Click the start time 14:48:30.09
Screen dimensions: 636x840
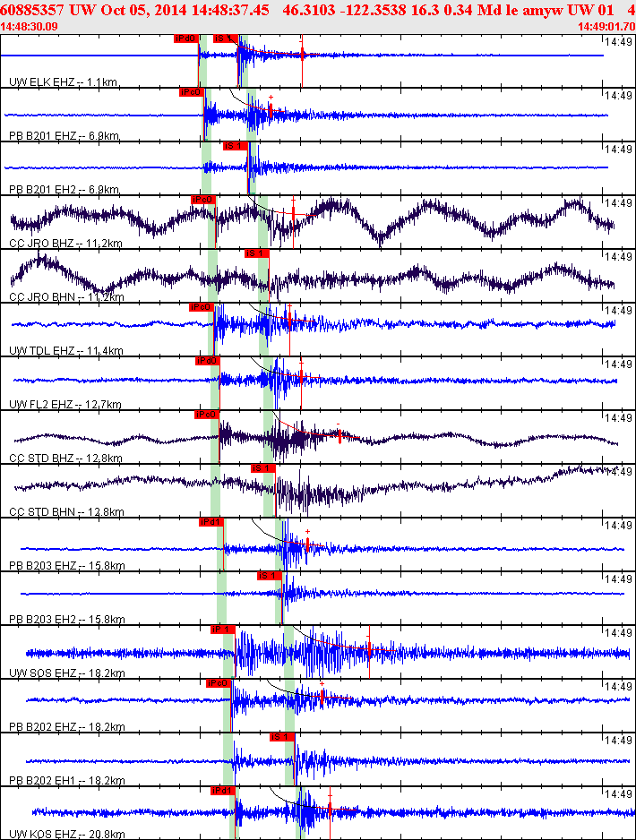tap(29, 27)
